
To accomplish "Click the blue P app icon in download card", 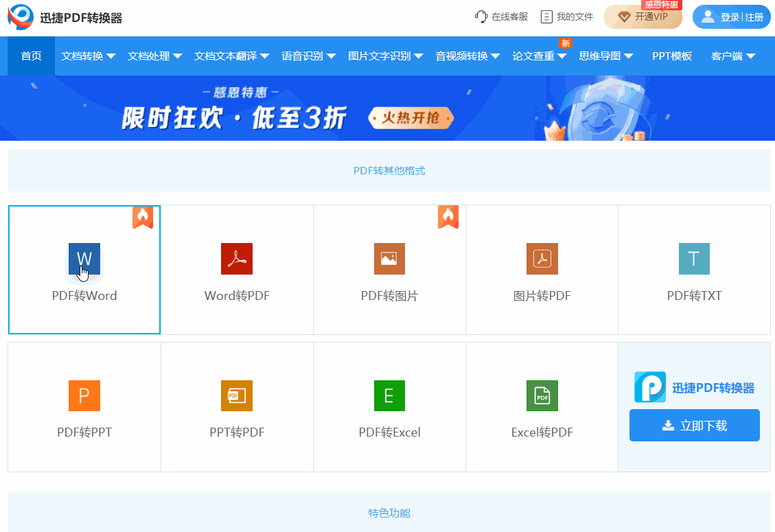I will [650, 387].
